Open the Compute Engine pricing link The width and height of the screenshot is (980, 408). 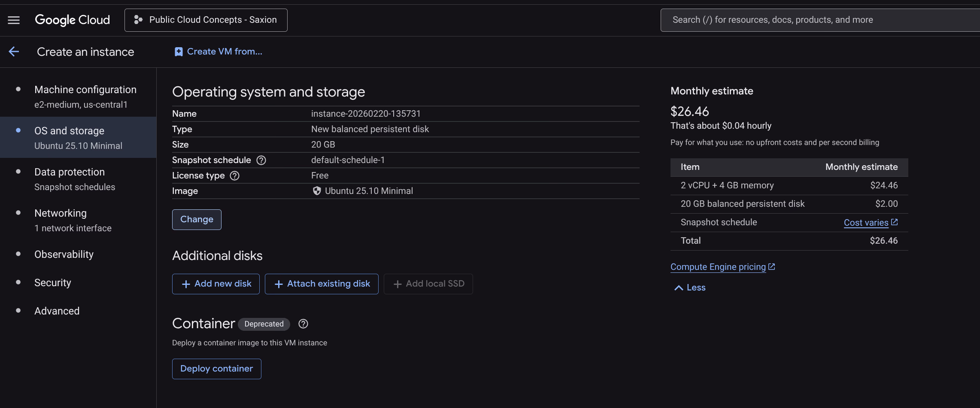(718, 267)
